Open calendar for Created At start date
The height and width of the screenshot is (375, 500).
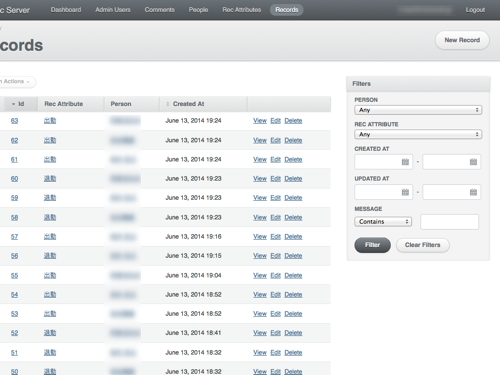point(405,162)
